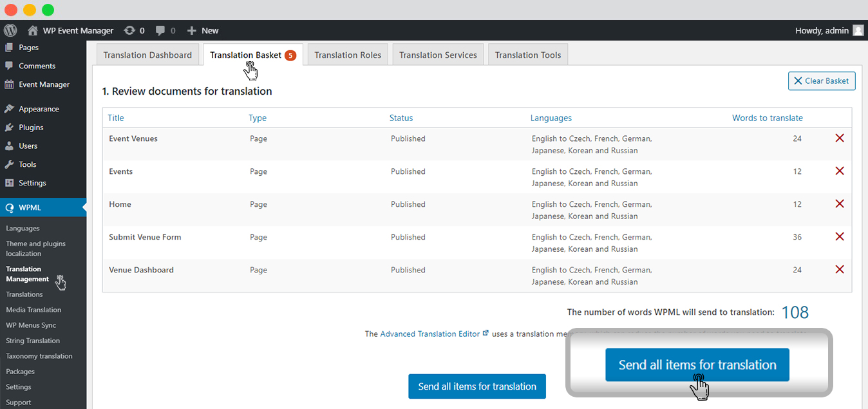
Task: Click the Event Venues title cell
Action: tap(133, 138)
